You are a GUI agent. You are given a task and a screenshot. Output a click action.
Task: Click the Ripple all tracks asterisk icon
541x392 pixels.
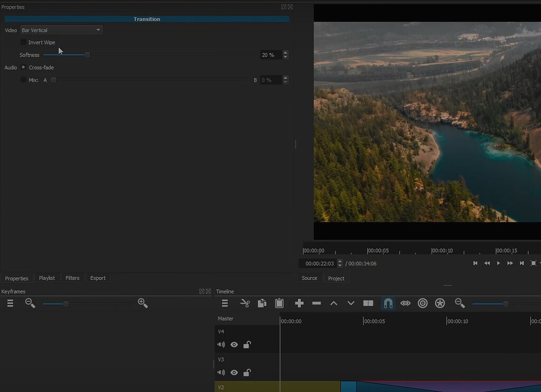click(440, 303)
